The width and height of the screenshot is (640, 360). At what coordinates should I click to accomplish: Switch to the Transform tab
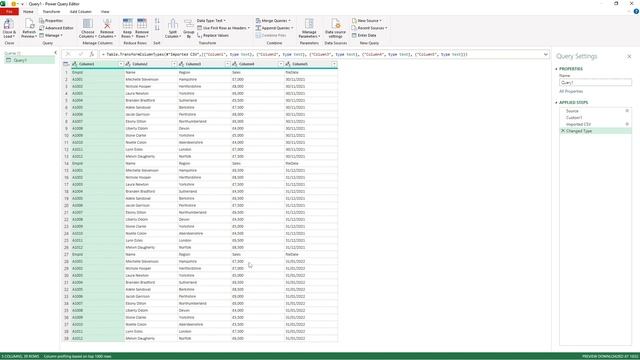tap(51, 11)
